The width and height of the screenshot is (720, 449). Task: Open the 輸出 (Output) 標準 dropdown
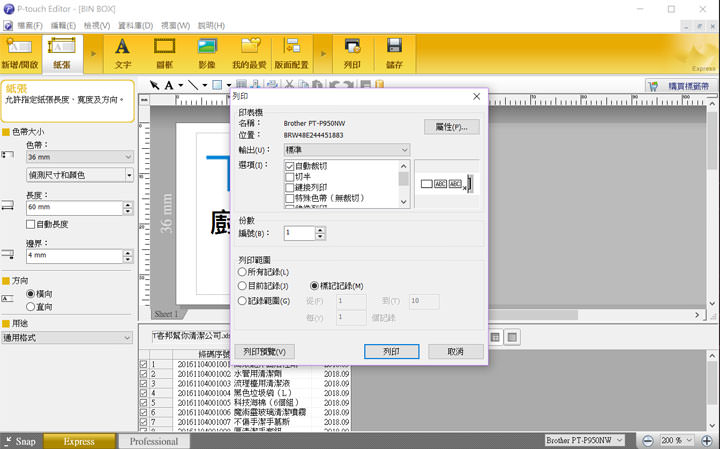347,150
